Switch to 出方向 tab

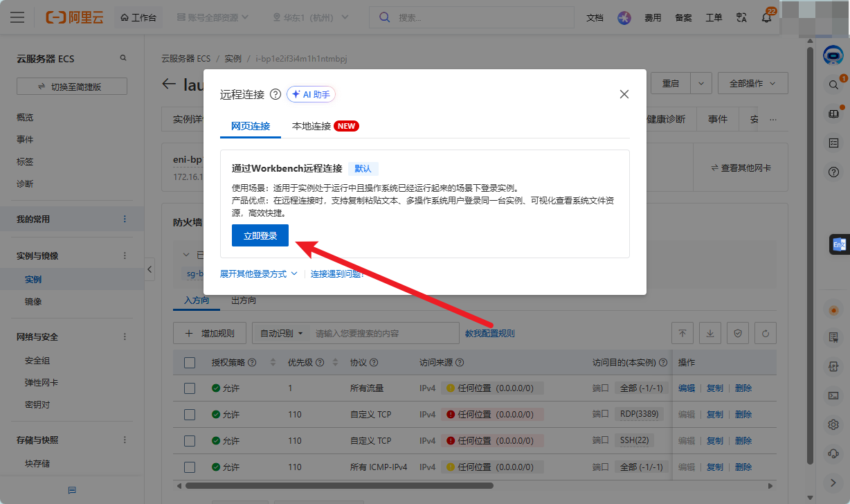pyautogui.click(x=244, y=300)
